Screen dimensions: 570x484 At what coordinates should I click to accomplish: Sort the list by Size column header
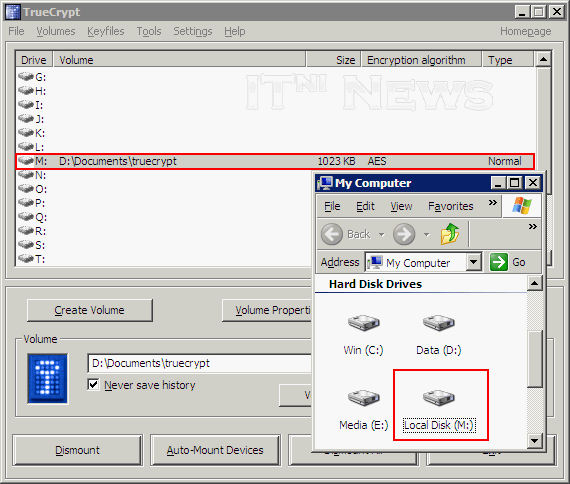[x=333, y=60]
